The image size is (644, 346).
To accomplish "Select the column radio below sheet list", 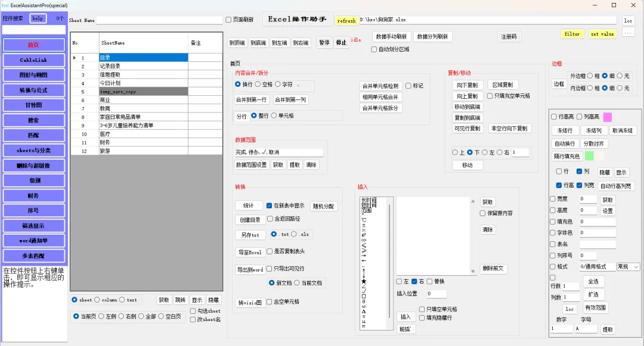I will tap(97, 300).
